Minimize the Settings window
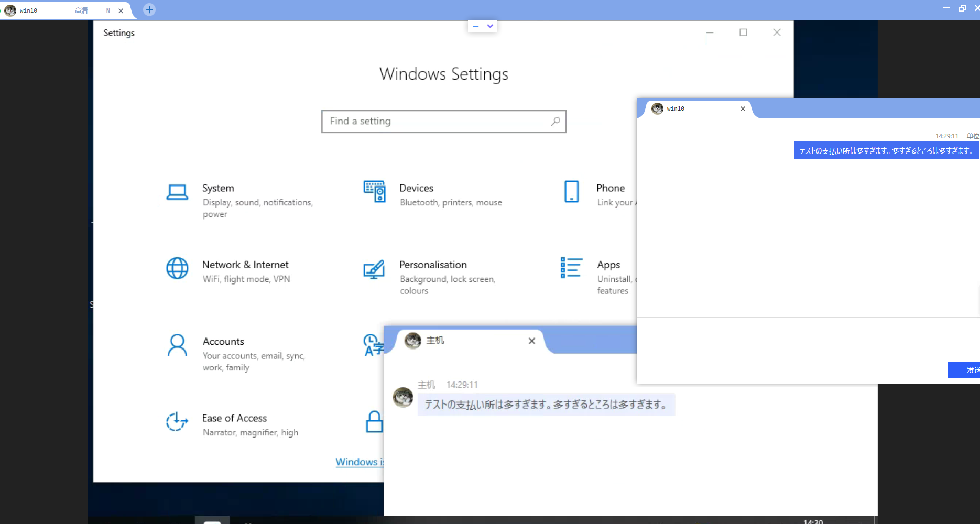The image size is (980, 524). click(x=710, y=32)
